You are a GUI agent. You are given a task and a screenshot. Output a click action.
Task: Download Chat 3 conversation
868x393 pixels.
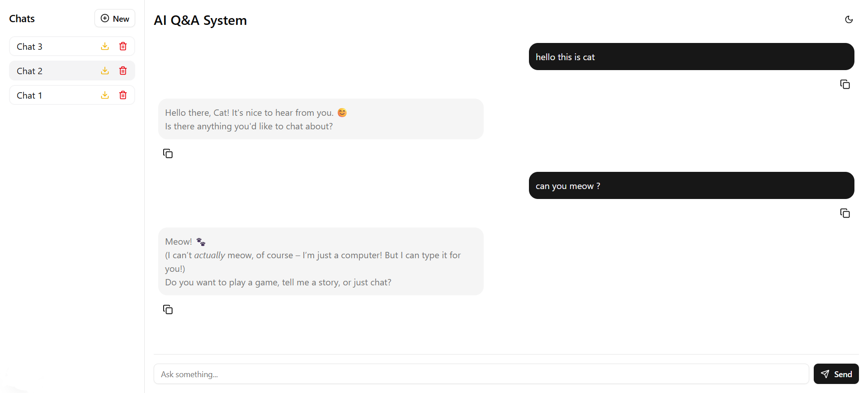[x=105, y=46]
